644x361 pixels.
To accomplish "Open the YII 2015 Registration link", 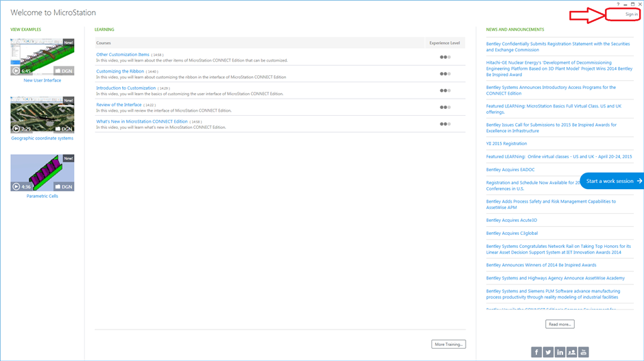I will 506,144.
